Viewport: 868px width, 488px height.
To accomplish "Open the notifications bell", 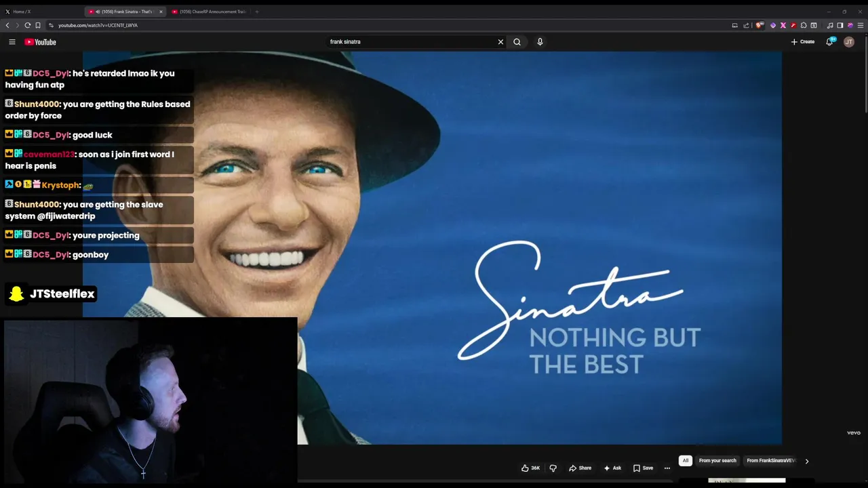I will tap(829, 42).
